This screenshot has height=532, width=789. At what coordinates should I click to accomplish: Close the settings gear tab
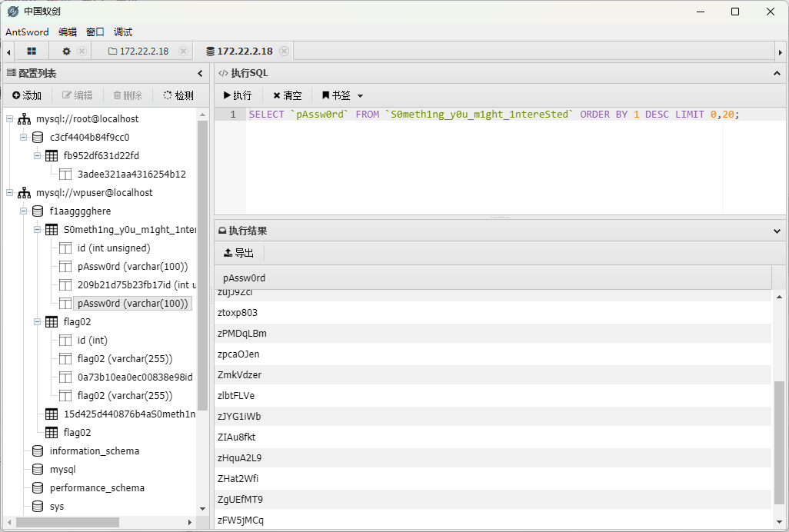click(x=82, y=52)
